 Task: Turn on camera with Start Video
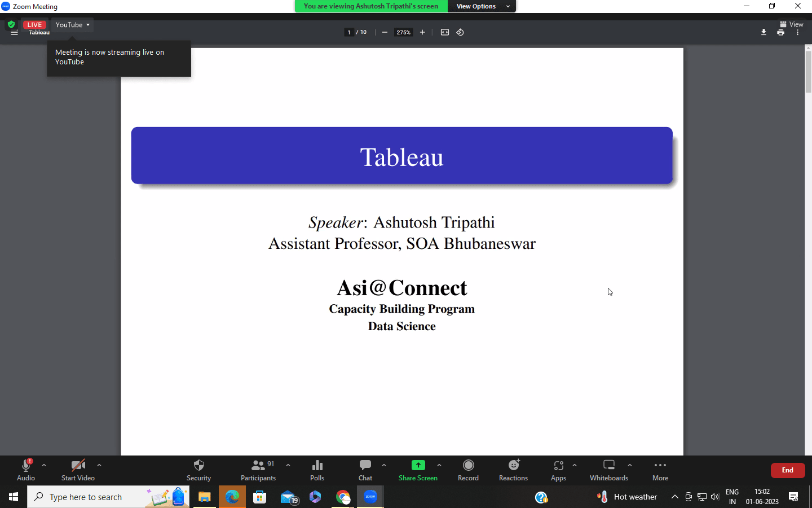click(78, 470)
